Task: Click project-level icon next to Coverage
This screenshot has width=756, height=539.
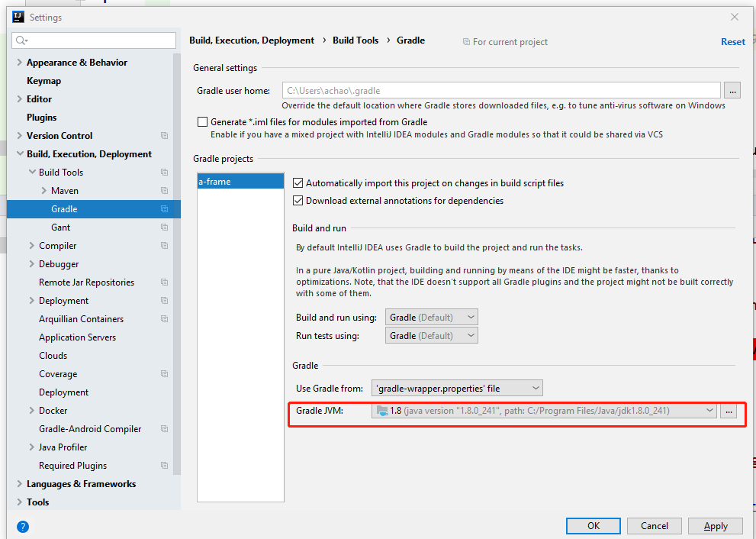Action: click(165, 374)
